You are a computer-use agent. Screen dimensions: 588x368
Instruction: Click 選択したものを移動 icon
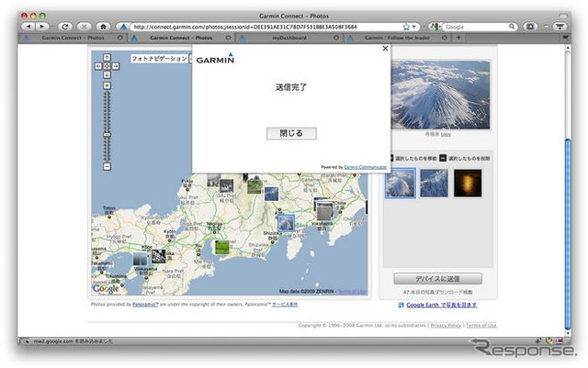click(391, 158)
